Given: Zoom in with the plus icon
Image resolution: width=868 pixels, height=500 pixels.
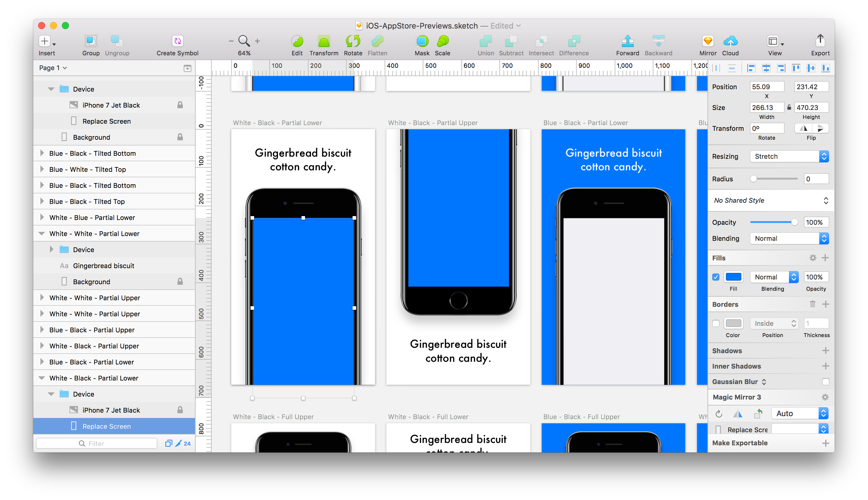Looking at the screenshot, I should click(257, 41).
